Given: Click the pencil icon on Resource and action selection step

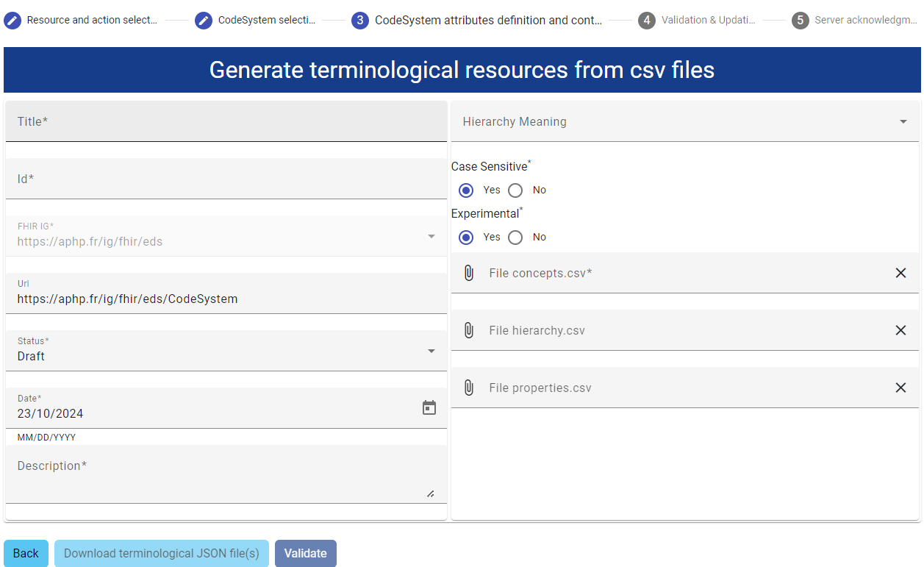Looking at the screenshot, I should (12, 20).
